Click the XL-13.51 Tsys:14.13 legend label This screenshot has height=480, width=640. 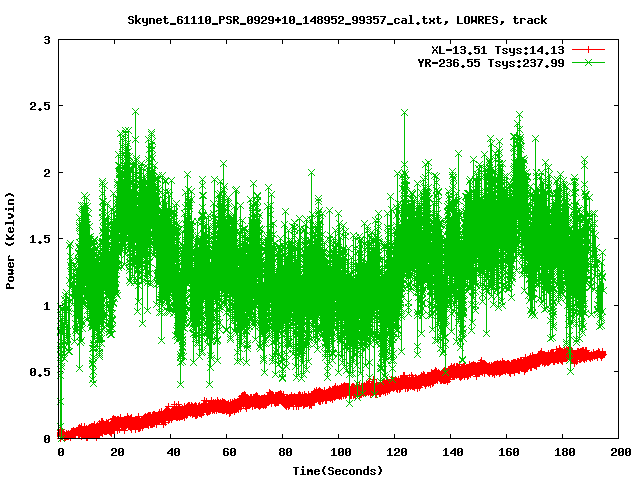(498, 49)
